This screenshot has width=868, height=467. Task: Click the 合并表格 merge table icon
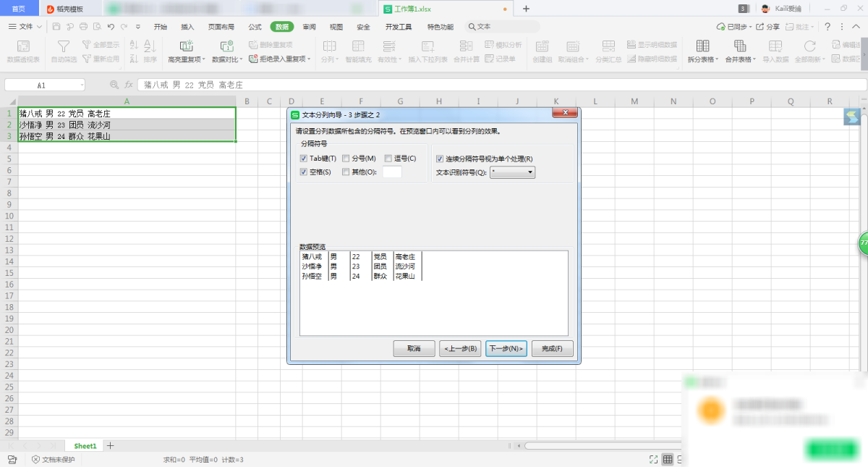(740, 46)
